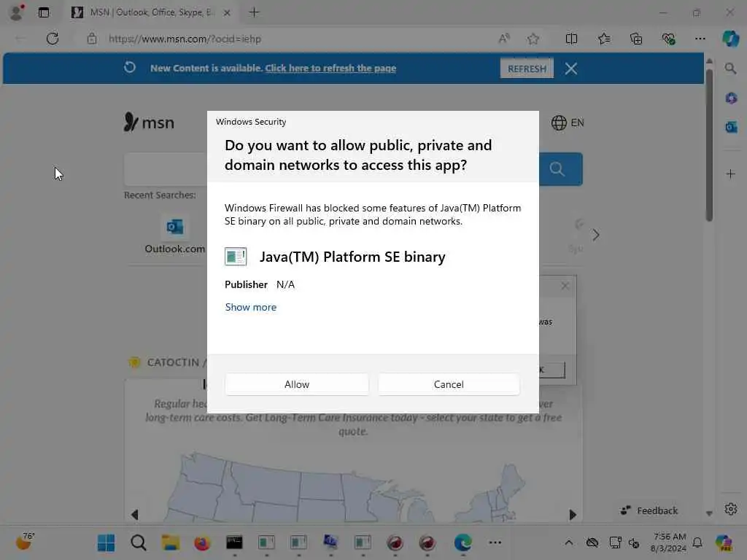Image resolution: width=747 pixels, height=560 pixels.
Task: Open Microsoft 365 icon in sidebar
Action: (x=731, y=98)
